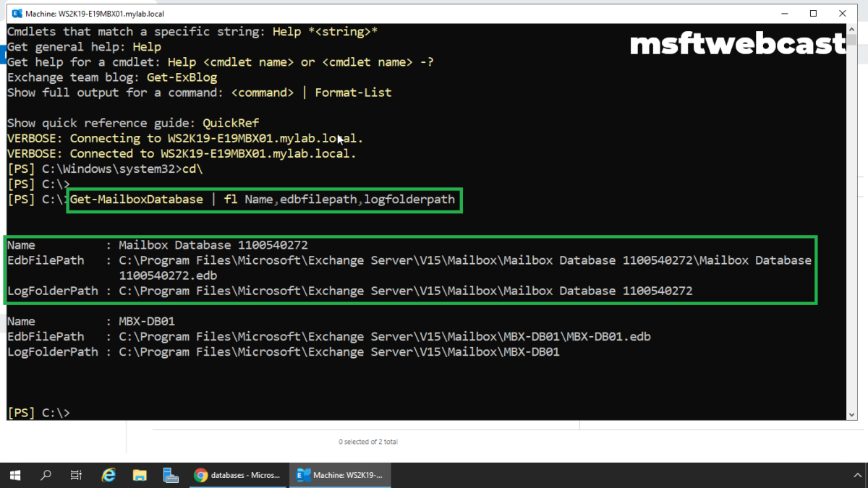Image resolution: width=868 pixels, height=488 pixels.
Task: Open the Windows Start menu
Action: click(x=15, y=475)
